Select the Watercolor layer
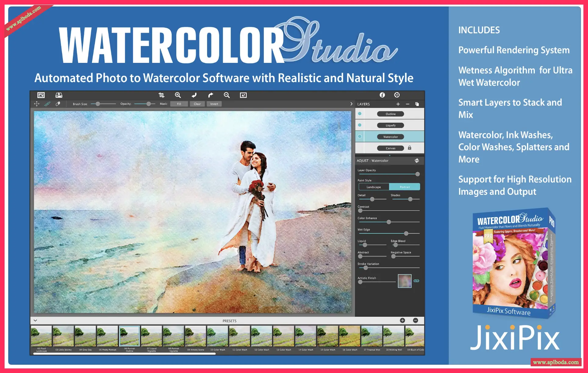This screenshot has height=373, width=588. click(x=390, y=137)
